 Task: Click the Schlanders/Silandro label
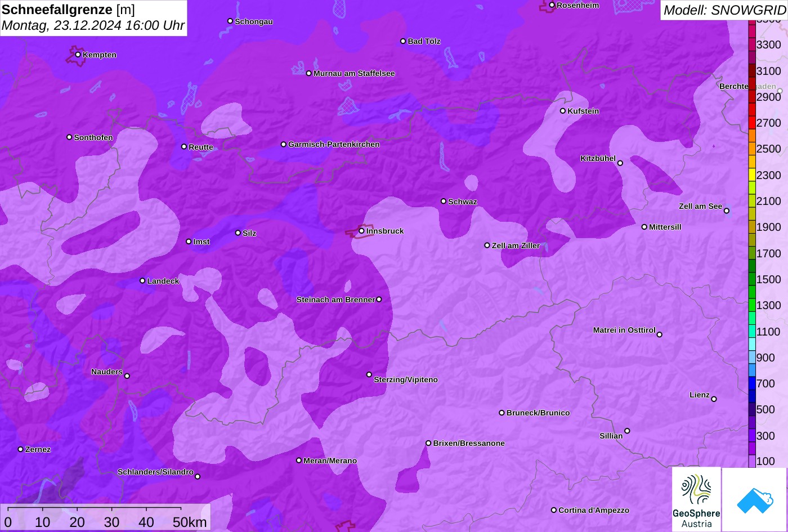[155, 472]
